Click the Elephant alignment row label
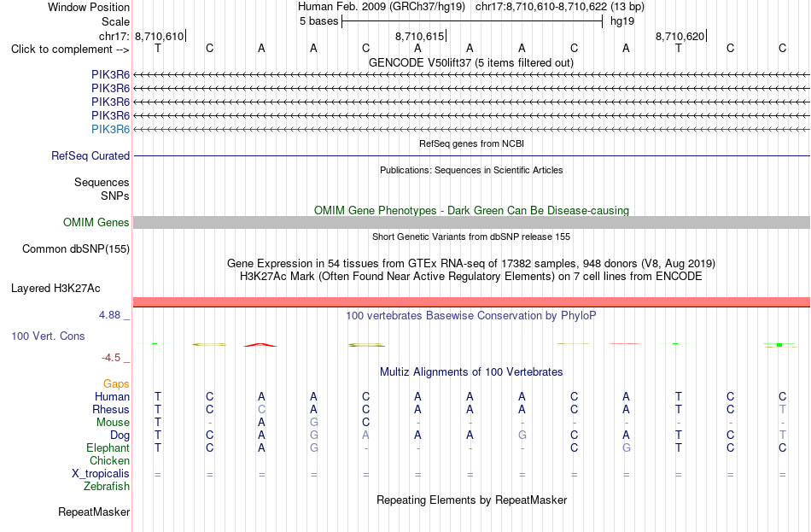Screen dimensions: 811x532 108,447
